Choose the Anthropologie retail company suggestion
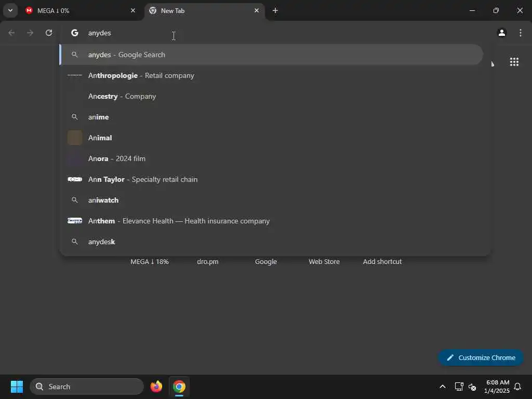The image size is (532, 399). [x=271, y=75]
